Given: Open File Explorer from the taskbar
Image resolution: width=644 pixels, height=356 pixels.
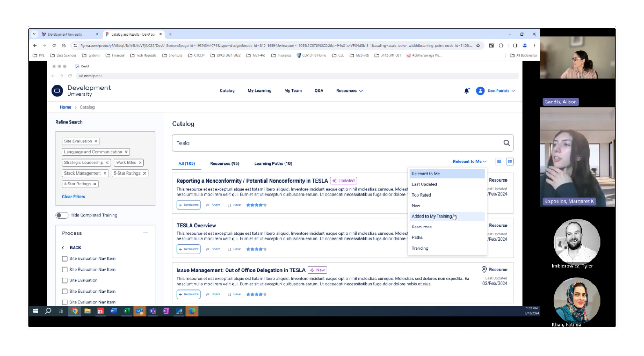Looking at the screenshot, I should 88,311.
